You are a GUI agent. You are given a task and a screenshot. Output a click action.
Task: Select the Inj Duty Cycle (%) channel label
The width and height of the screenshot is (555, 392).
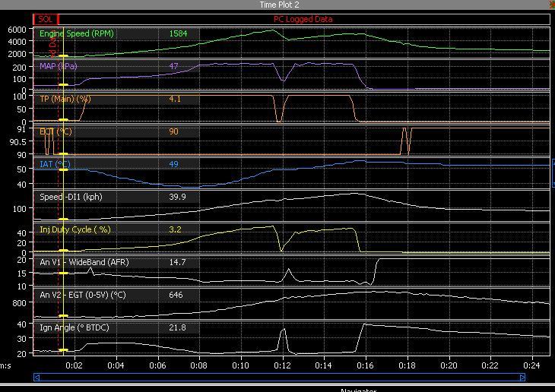[x=75, y=229]
